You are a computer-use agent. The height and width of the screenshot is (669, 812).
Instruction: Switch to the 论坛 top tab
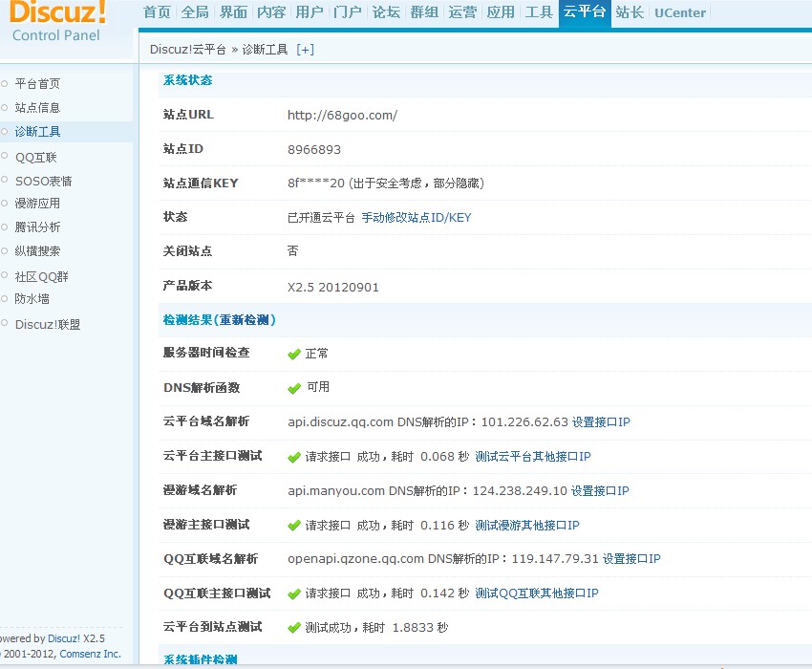click(x=386, y=12)
